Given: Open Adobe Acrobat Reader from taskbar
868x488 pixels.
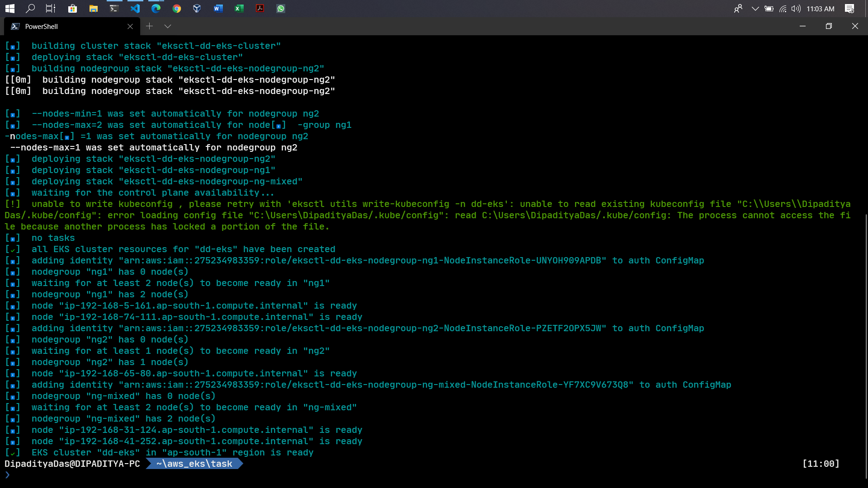Looking at the screenshot, I should click(260, 9).
